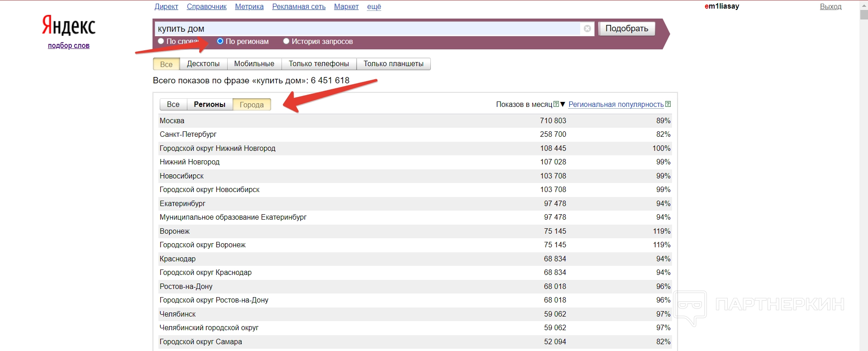Viewport: 868px width, 351px height.
Task: Click help icon beside Региональная популярность
Action: [668, 104]
